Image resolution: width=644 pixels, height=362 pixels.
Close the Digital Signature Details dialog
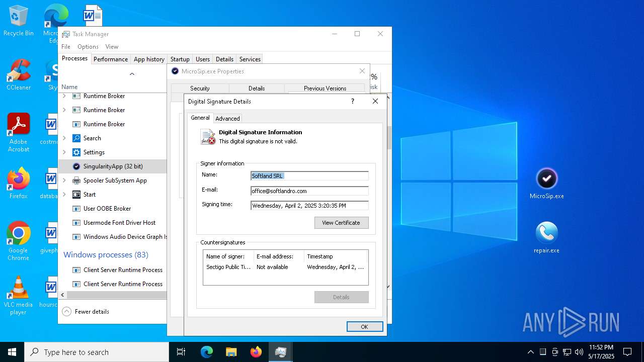(x=375, y=101)
